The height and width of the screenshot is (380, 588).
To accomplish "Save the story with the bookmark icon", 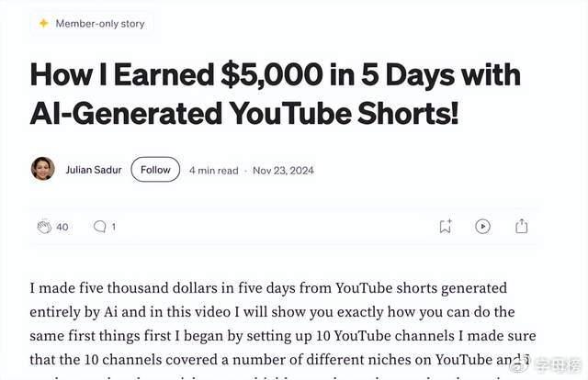I will (445, 226).
